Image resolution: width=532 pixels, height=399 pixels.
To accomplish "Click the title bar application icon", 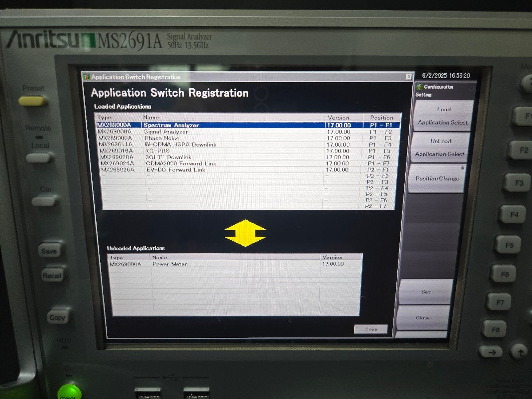I will (x=86, y=77).
